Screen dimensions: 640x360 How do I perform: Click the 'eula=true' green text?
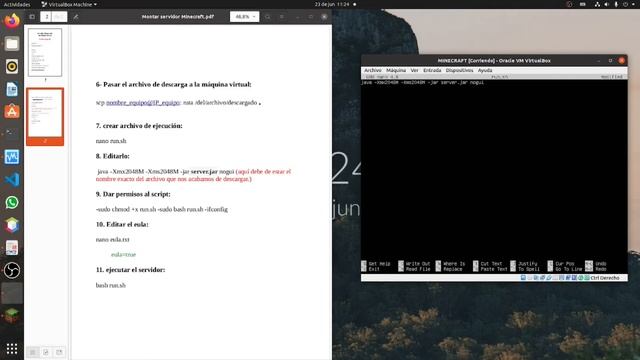tap(123, 254)
